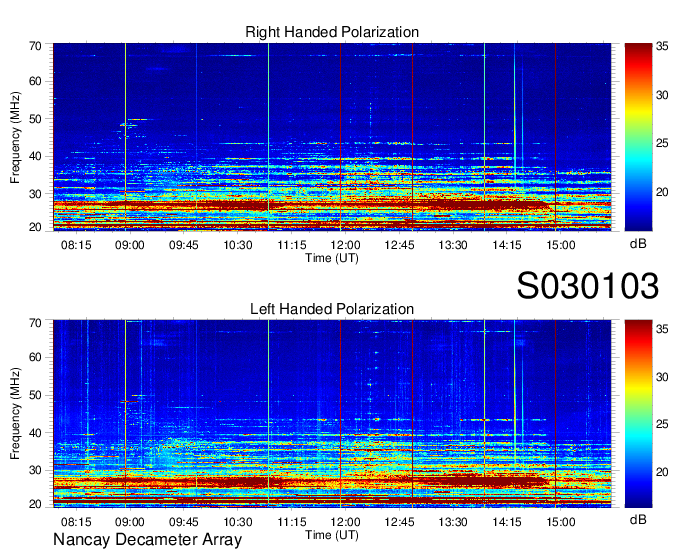Image resolution: width=680 pixels, height=552 pixels.
Task: Click the 40 MHz tick on right-handed plot
Action: [x=35, y=156]
